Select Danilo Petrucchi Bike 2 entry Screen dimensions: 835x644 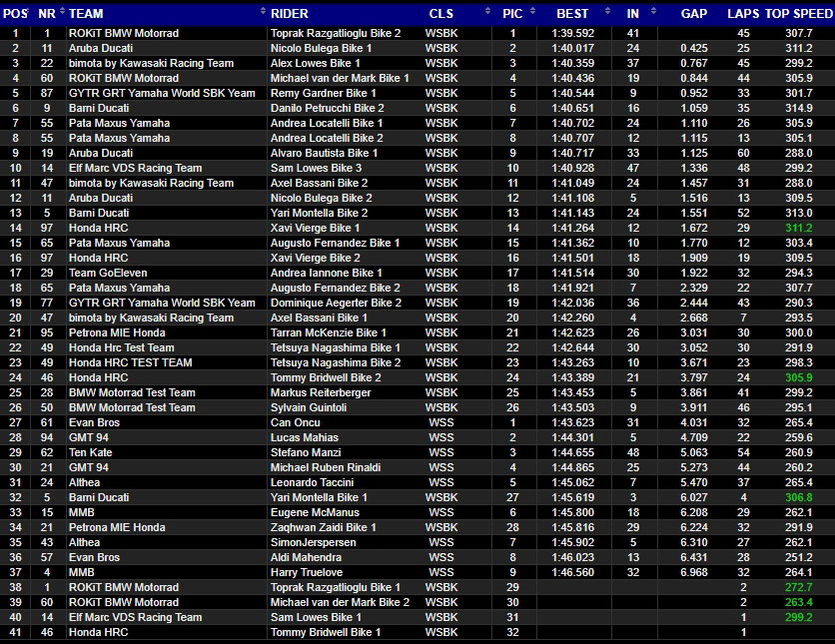(x=327, y=108)
